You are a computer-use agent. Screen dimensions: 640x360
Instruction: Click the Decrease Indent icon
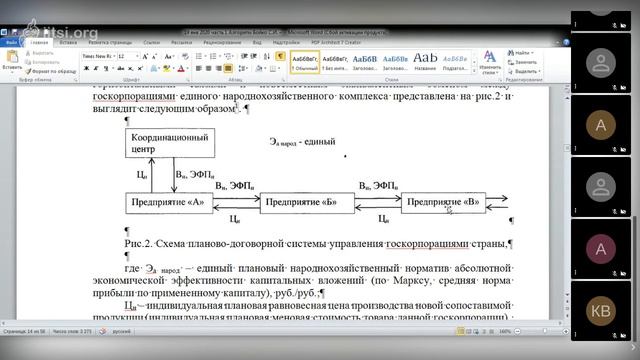pos(244,56)
